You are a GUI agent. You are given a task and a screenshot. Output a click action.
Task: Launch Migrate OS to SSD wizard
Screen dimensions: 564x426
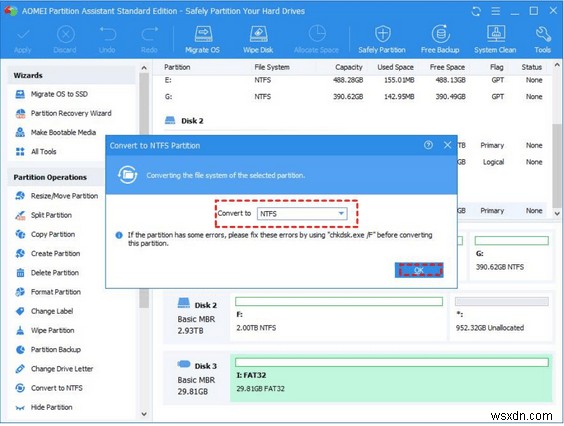(x=52, y=94)
